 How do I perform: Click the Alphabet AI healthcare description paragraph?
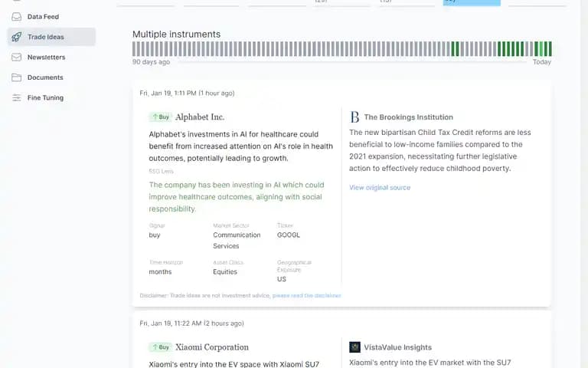click(240, 146)
